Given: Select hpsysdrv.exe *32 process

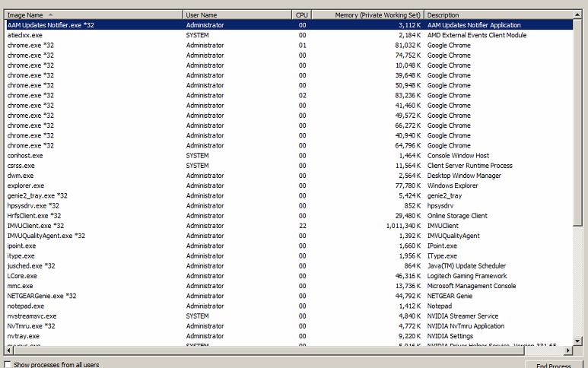Looking at the screenshot, I should pyautogui.click(x=289, y=206).
